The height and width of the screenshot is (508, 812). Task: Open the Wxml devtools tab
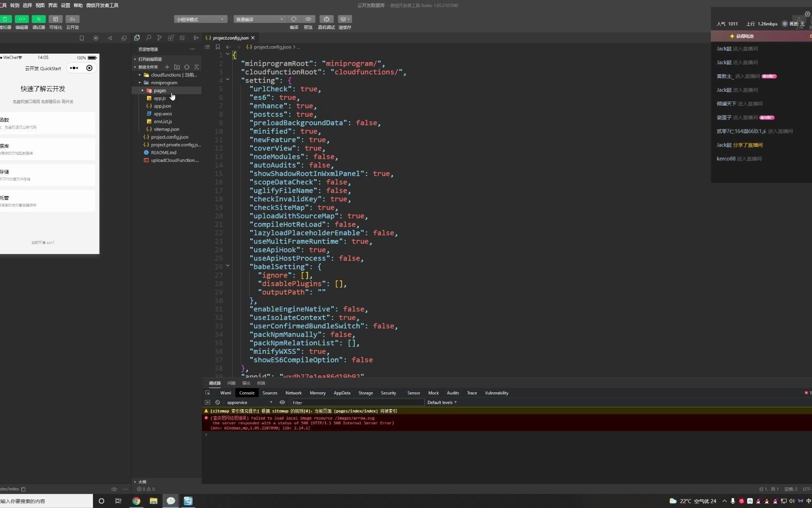click(x=226, y=393)
